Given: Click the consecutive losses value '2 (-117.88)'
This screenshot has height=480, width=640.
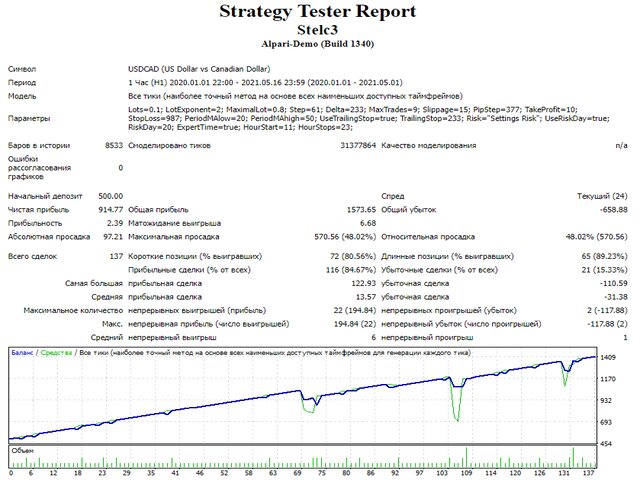Looking at the screenshot, I should coord(607,310).
